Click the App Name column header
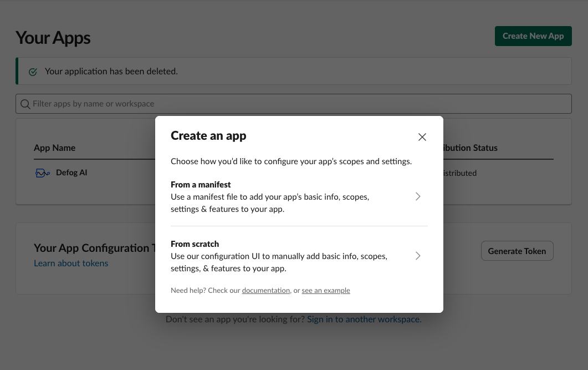588x370 pixels. click(54, 148)
